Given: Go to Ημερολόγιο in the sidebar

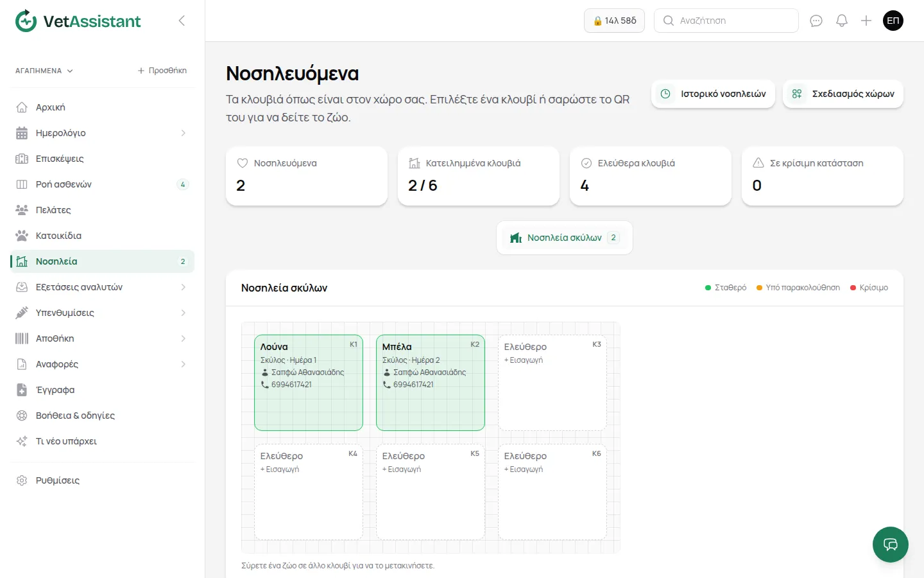Looking at the screenshot, I should (103, 133).
